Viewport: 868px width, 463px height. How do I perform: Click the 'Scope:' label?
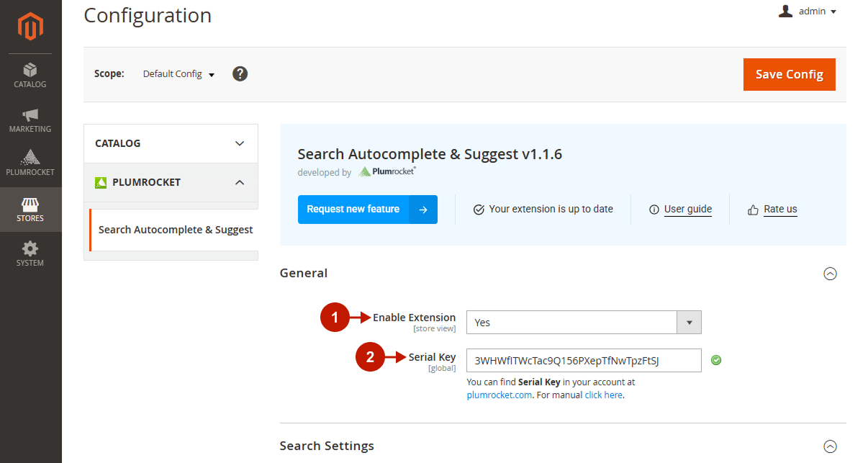coord(109,73)
